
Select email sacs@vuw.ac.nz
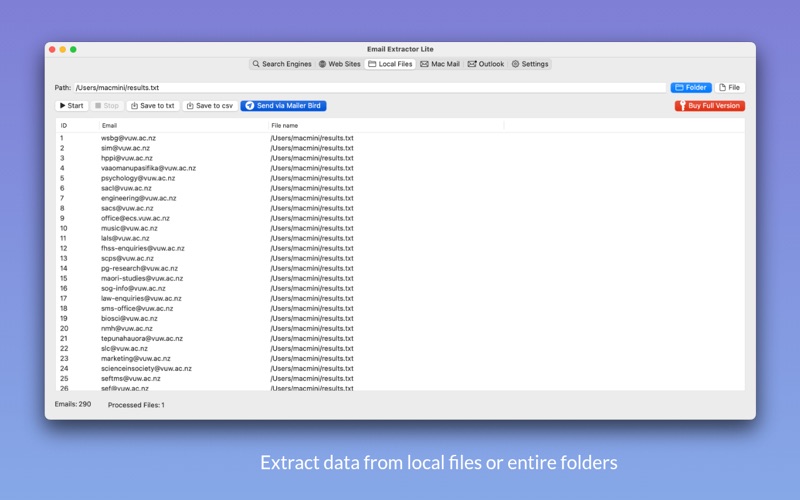(x=127, y=208)
